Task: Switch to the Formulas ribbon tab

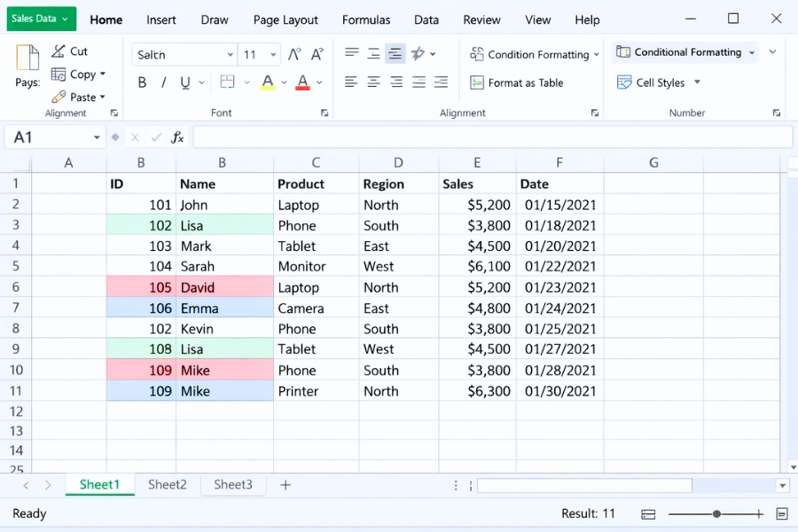Action: (x=366, y=20)
